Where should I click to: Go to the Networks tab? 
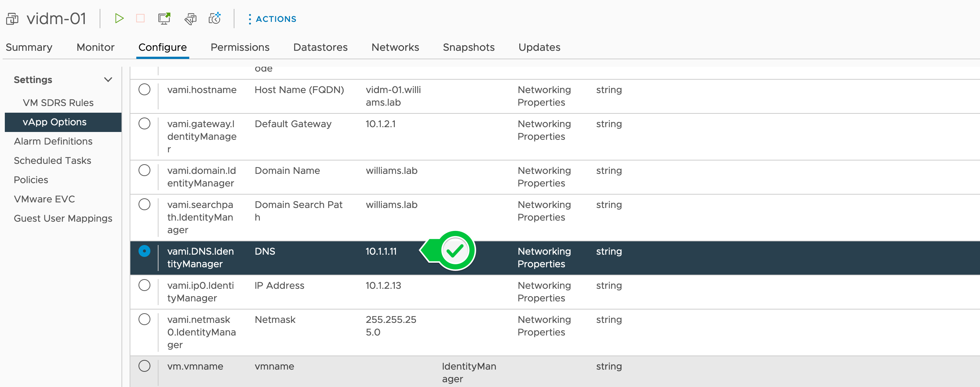[395, 47]
